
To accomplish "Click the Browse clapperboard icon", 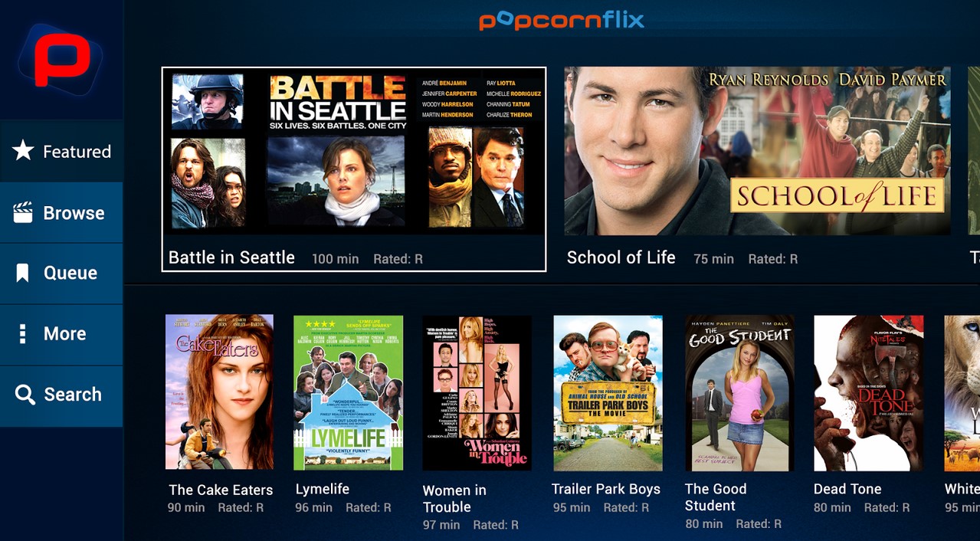I will [x=23, y=212].
